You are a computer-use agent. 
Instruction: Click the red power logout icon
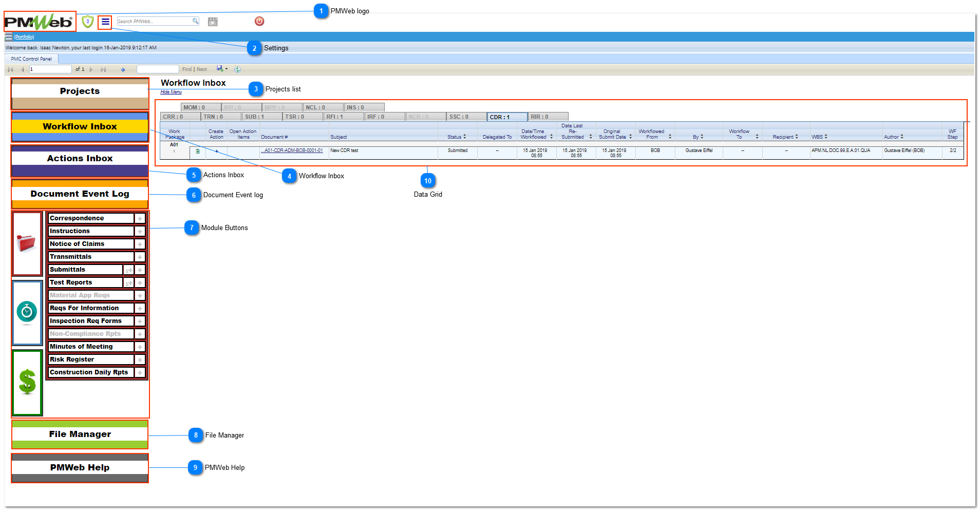(x=259, y=21)
